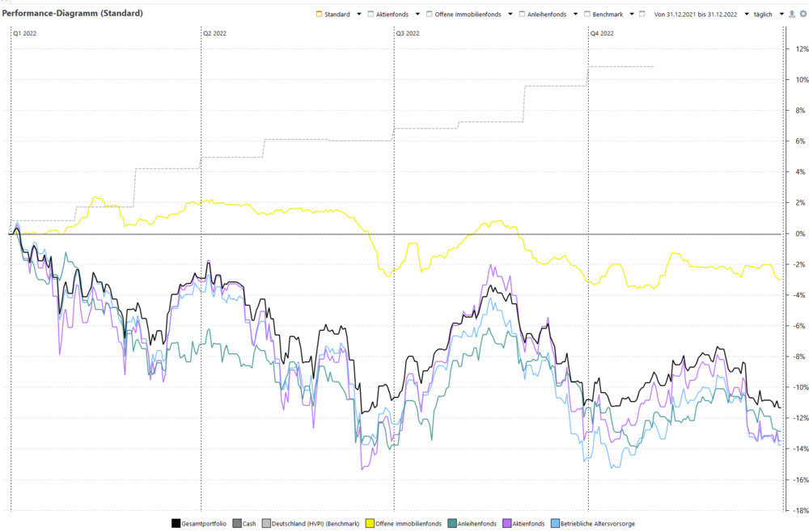The image size is (809, 532).
Task: Open the Offene Immobilienfonds view tab
Action: [x=464, y=15]
